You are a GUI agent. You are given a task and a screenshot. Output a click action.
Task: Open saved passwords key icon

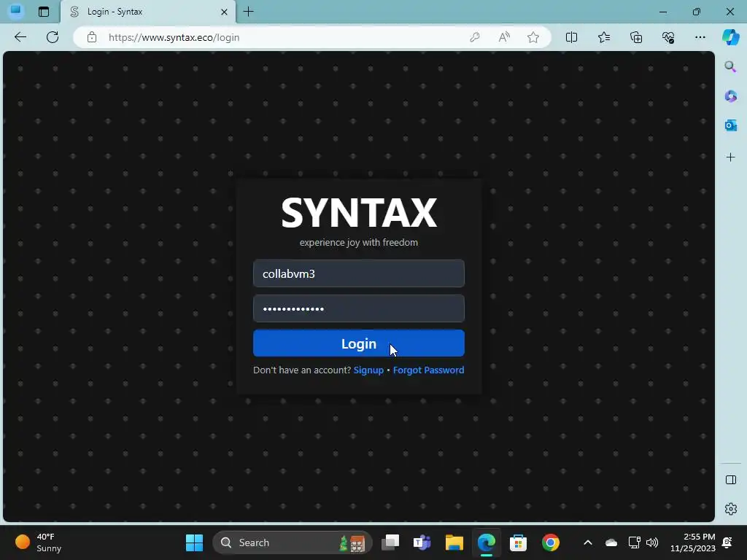point(474,37)
